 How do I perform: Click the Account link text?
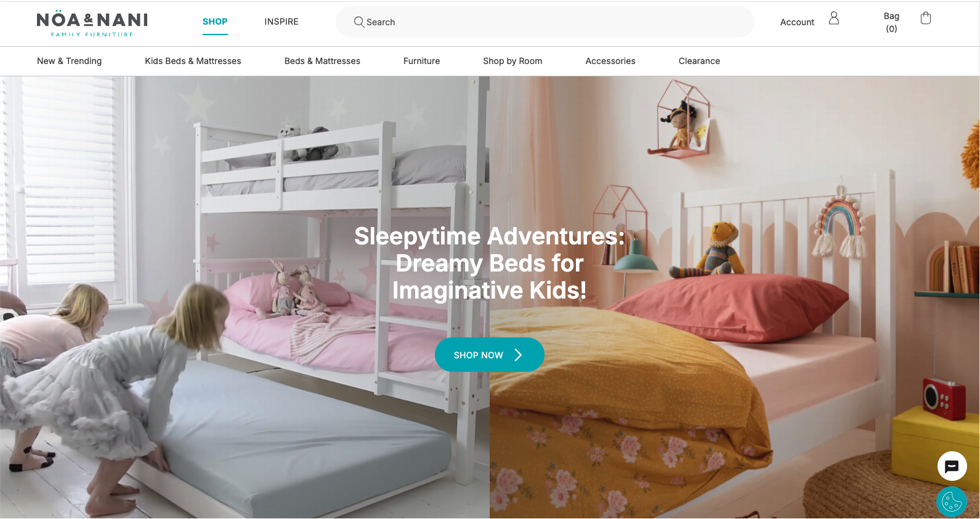coord(797,22)
